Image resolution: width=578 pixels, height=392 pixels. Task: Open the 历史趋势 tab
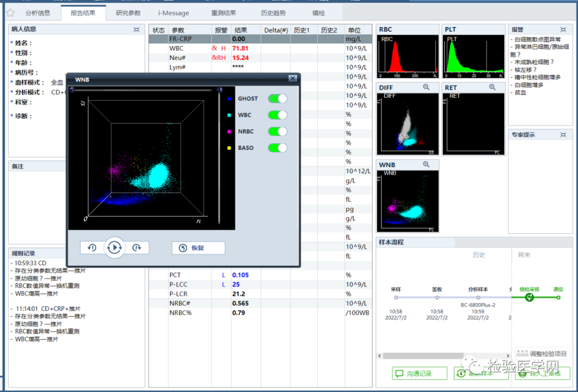tap(273, 13)
